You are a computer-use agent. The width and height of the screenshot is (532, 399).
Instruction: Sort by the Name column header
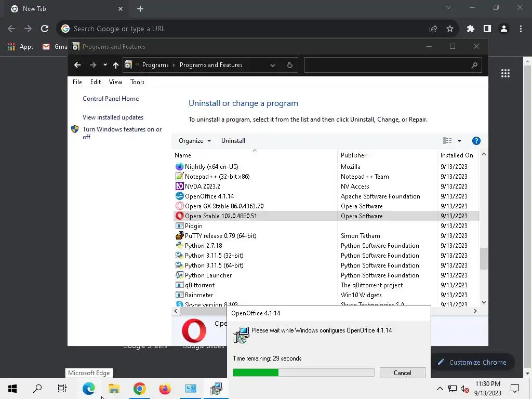[255, 155]
